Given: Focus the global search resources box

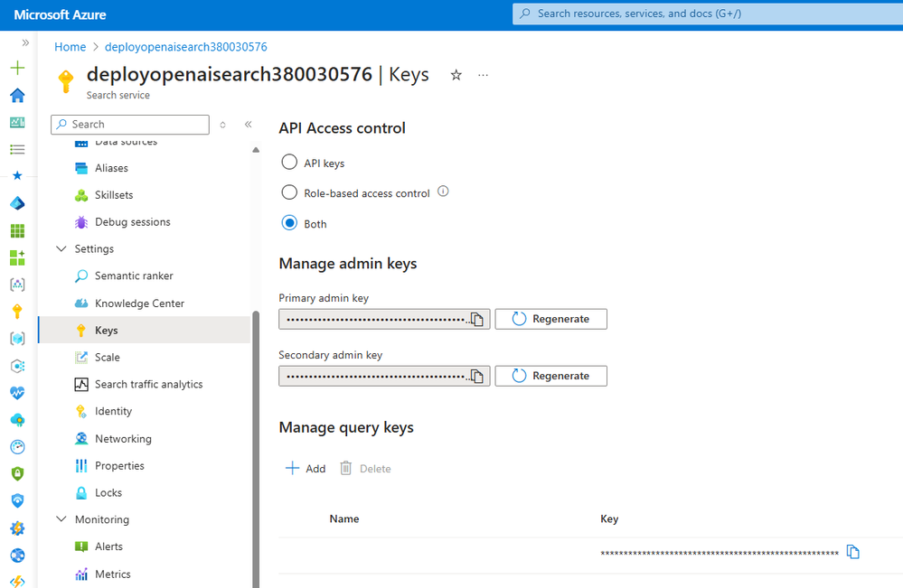Looking at the screenshot, I should [x=708, y=14].
